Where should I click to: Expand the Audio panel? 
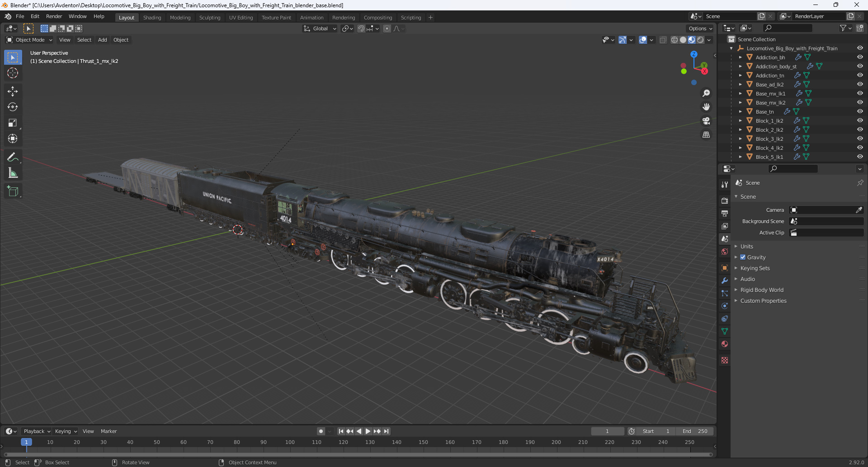[748, 279]
